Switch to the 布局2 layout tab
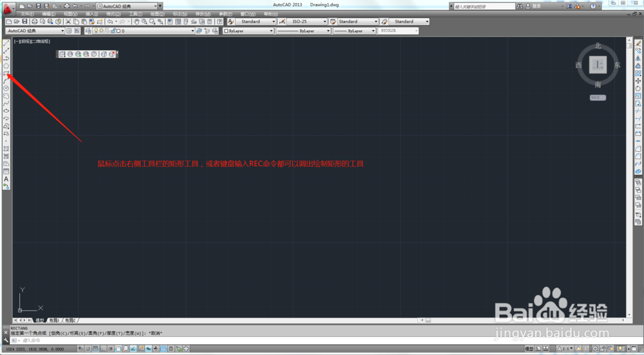The width and height of the screenshot is (644, 355). (x=70, y=320)
